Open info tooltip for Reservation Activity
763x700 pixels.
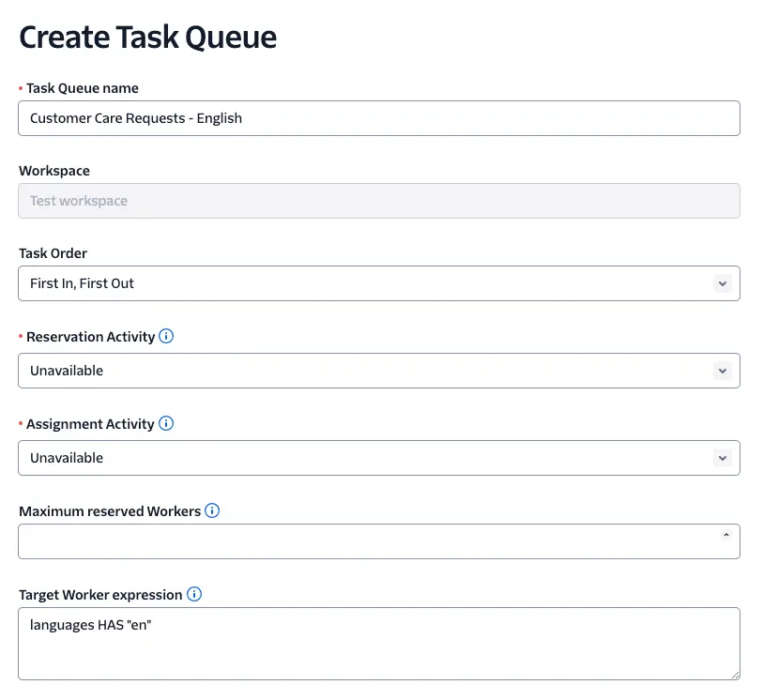(x=166, y=336)
